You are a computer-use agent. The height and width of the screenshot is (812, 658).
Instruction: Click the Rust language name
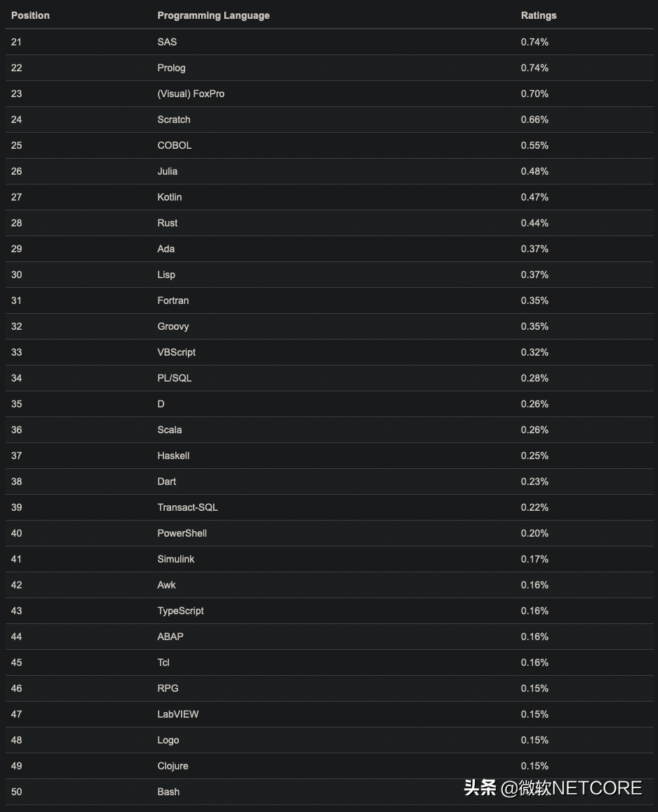click(167, 223)
